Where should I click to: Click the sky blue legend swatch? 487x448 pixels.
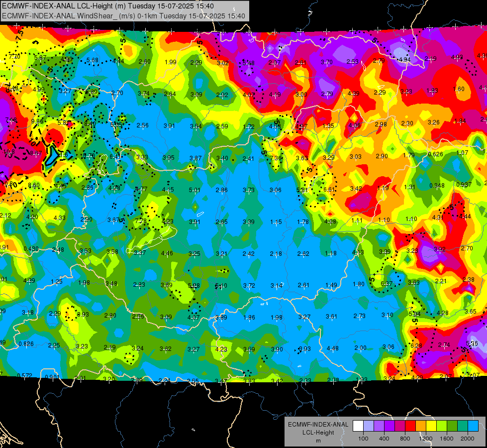point(473,426)
